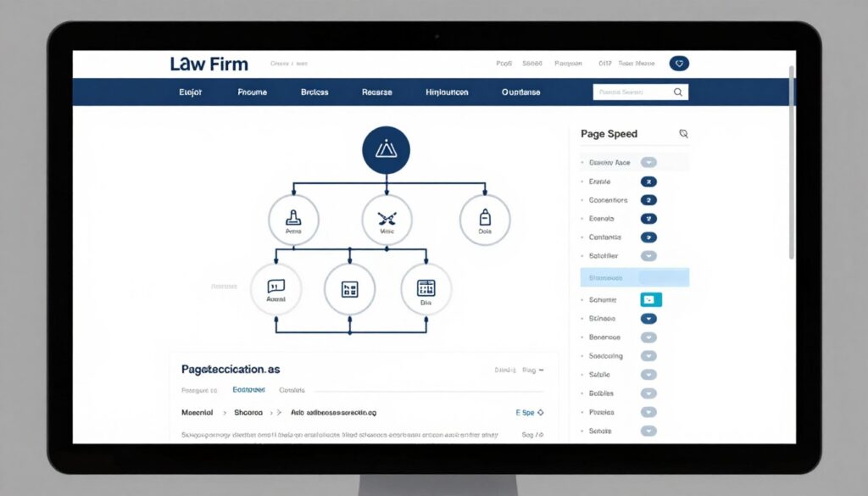
Task: Expand the gray pill on the Golblss row
Action: 648,393
